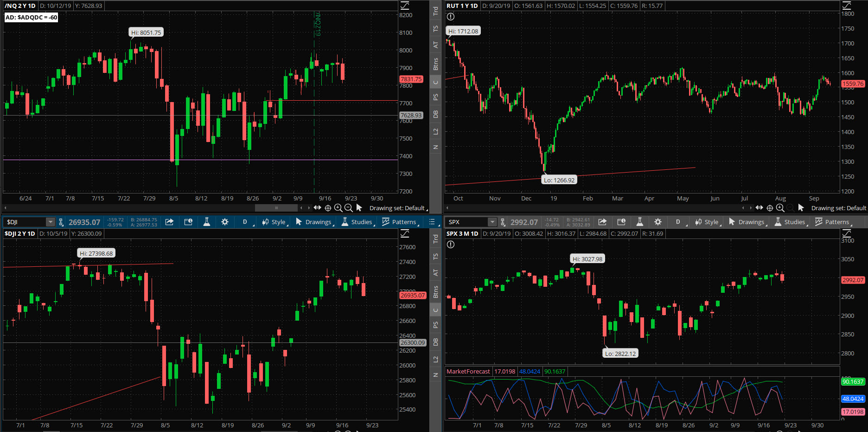Click the symbol link clip next to $DJI
868x432 pixels.
(61, 222)
